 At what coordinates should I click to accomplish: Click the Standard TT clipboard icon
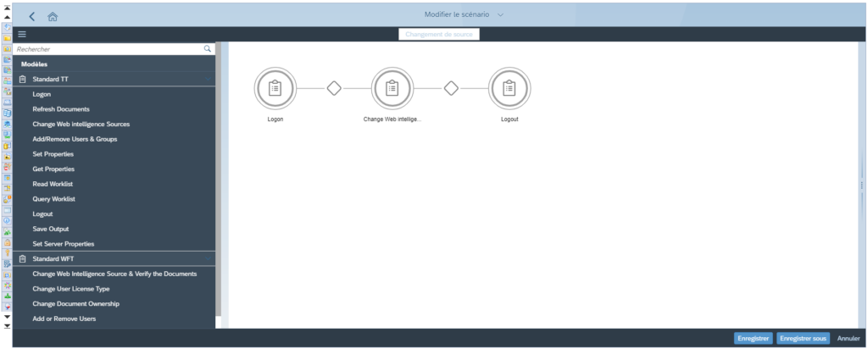coord(23,79)
